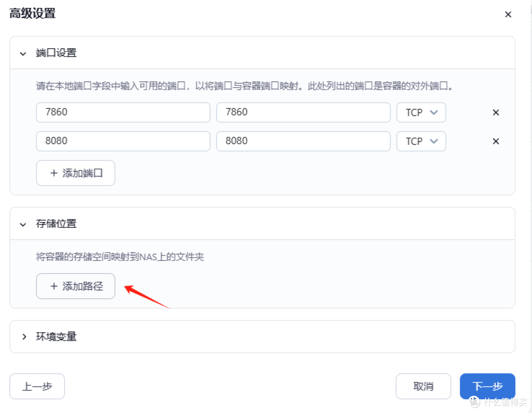Viewport: 532px width, 413px height.
Task: Expand the 环境变量 section
Action: (x=24, y=337)
